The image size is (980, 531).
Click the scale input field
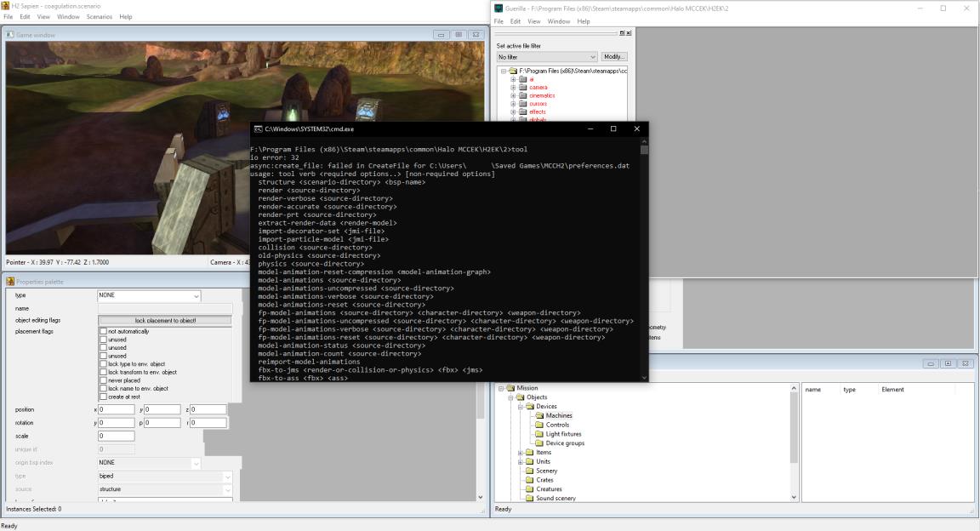tap(117, 436)
